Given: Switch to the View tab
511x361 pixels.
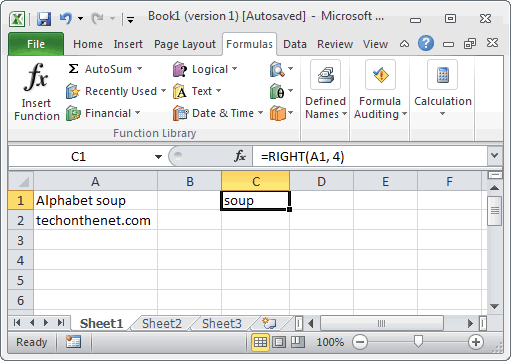Looking at the screenshot, I should click(x=375, y=44).
